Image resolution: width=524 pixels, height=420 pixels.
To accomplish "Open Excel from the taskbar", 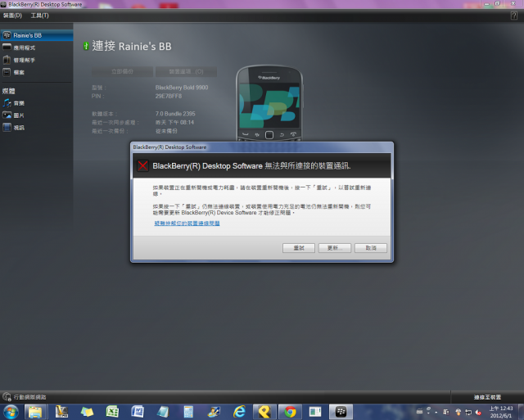I will click(112, 412).
